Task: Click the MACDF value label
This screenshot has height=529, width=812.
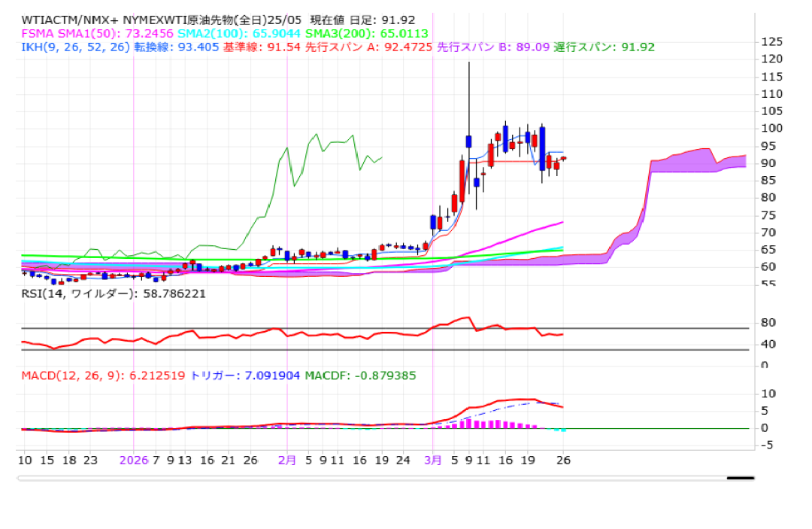Action: pyautogui.click(x=360, y=375)
